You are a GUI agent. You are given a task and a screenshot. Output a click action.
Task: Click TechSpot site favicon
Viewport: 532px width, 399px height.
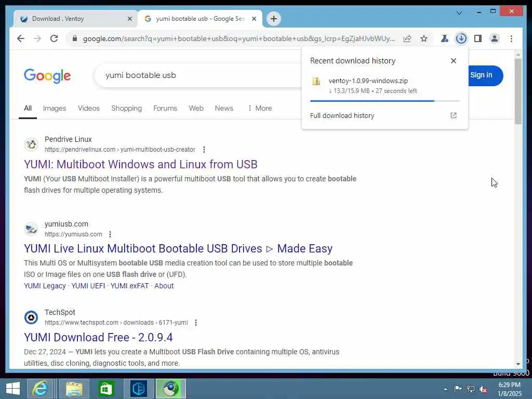click(x=31, y=317)
